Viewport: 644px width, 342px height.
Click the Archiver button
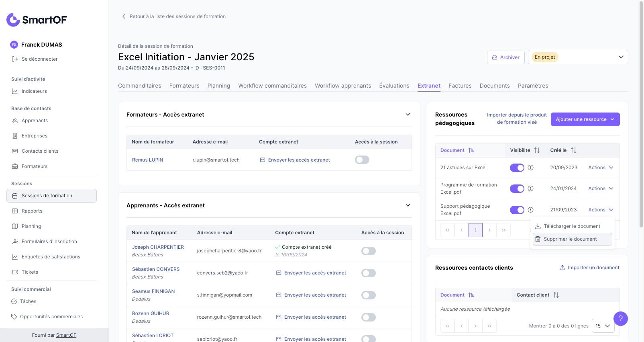506,57
